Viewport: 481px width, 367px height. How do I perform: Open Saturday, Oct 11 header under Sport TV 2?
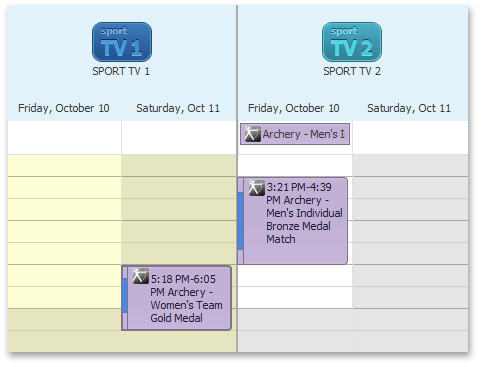(409, 108)
